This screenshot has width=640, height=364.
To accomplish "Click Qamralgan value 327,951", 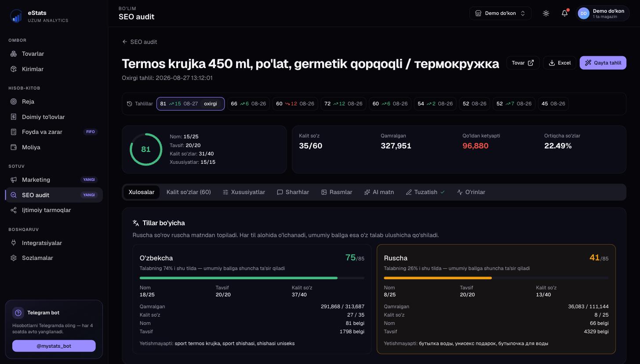I will click(396, 146).
